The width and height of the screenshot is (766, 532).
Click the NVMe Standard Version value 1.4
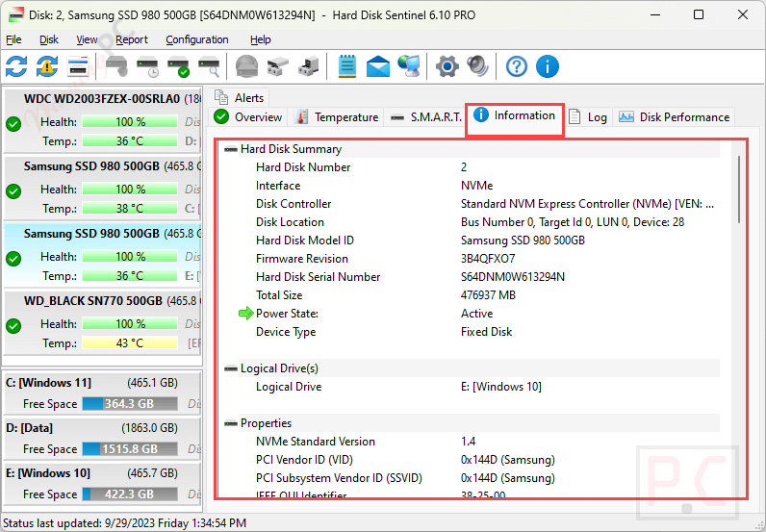(x=468, y=442)
